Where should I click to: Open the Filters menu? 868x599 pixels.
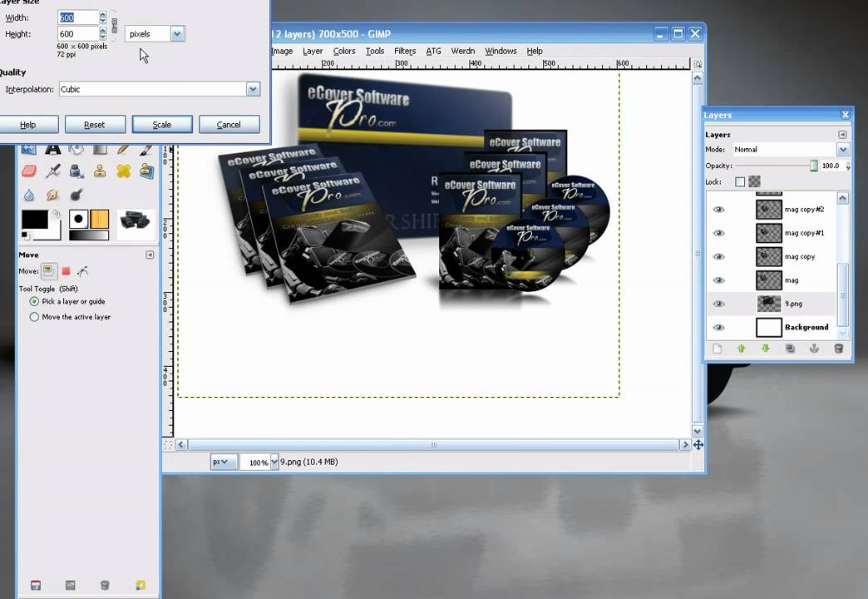coord(405,51)
